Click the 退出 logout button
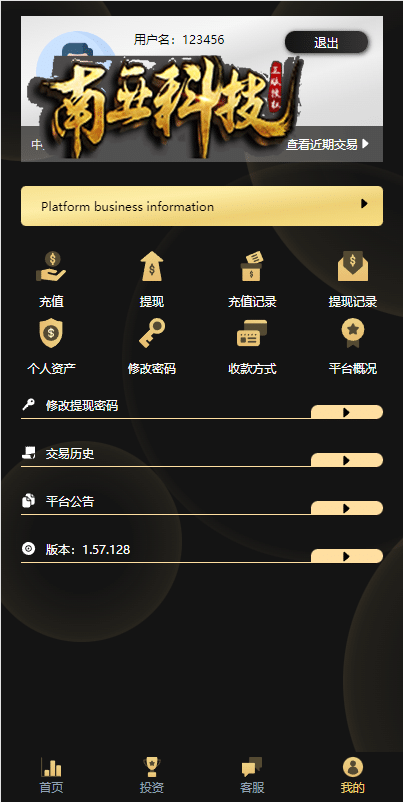 (x=326, y=42)
